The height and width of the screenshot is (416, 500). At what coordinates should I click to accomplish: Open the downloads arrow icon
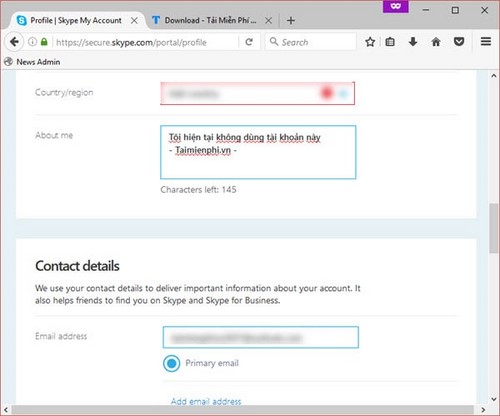[x=413, y=42]
